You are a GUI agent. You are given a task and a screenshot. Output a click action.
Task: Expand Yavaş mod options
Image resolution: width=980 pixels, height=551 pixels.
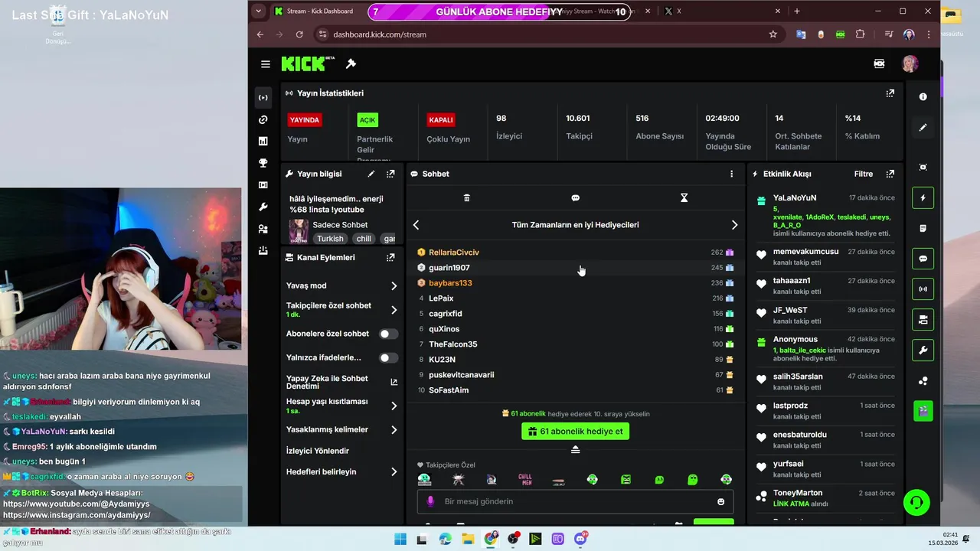pos(394,285)
